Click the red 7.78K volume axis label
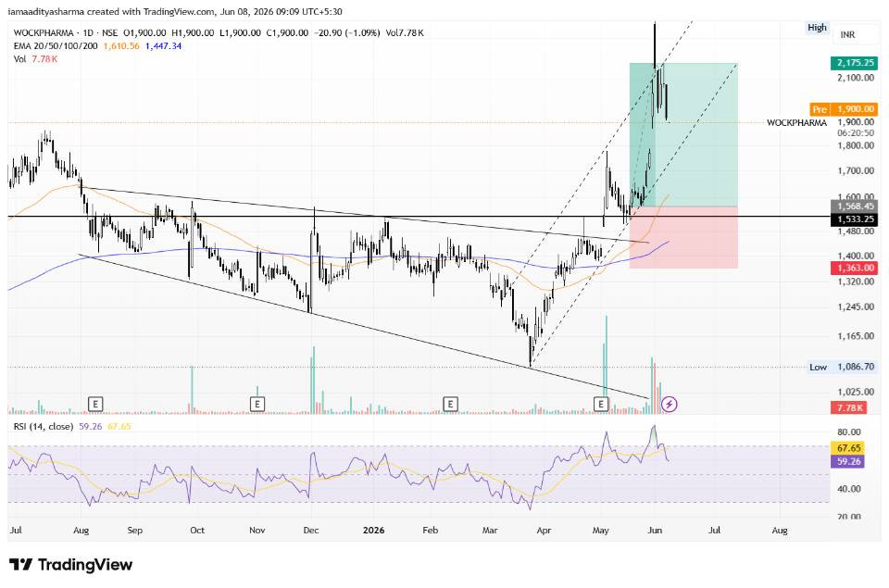 849,407
